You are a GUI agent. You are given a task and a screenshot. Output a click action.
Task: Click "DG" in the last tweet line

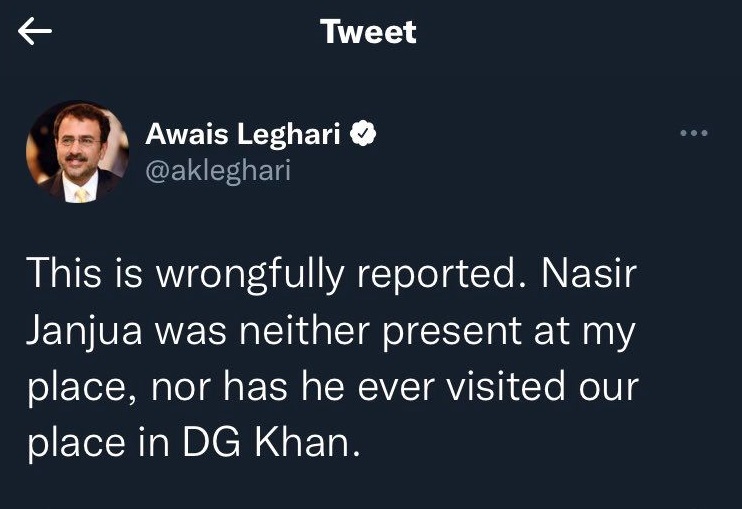[211, 443]
